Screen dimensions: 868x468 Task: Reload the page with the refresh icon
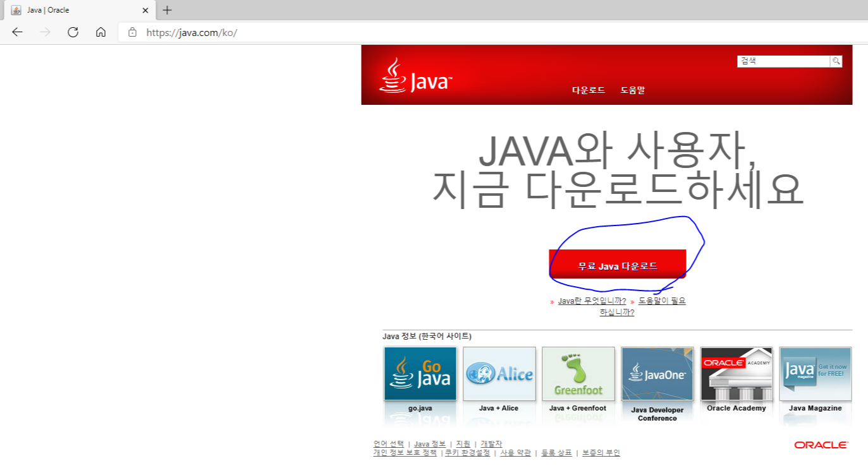coord(73,32)
